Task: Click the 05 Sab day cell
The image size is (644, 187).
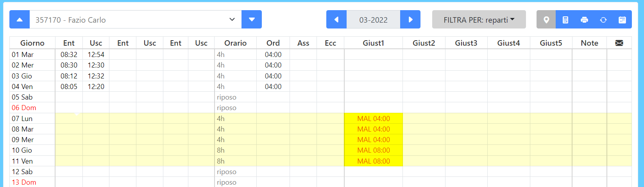Action: [32, 97]
